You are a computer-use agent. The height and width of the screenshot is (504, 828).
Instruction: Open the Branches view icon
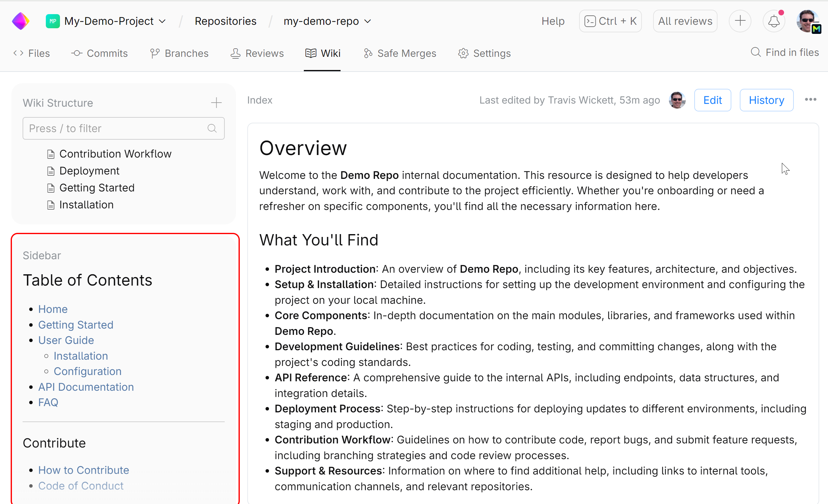(x=155, y=53)
